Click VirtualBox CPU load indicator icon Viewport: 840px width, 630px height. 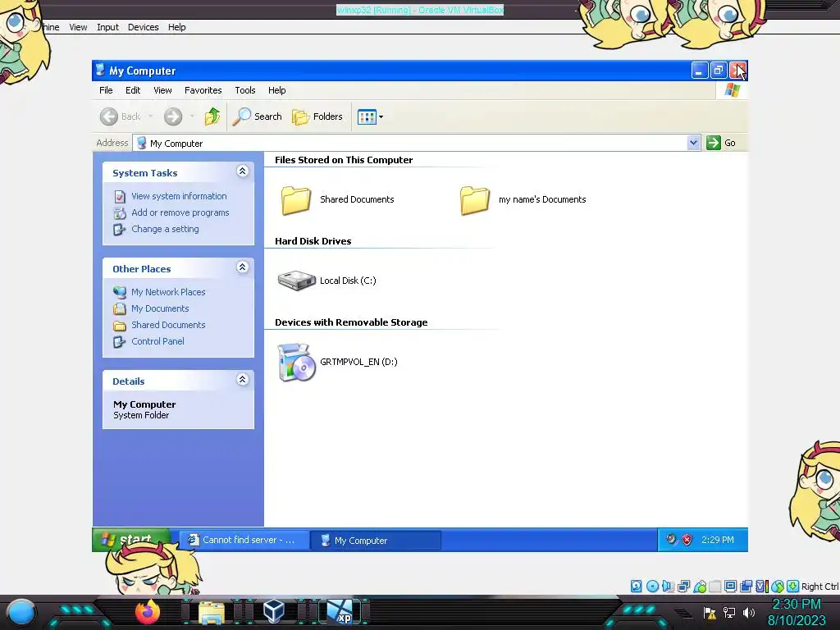click(762, 586)
